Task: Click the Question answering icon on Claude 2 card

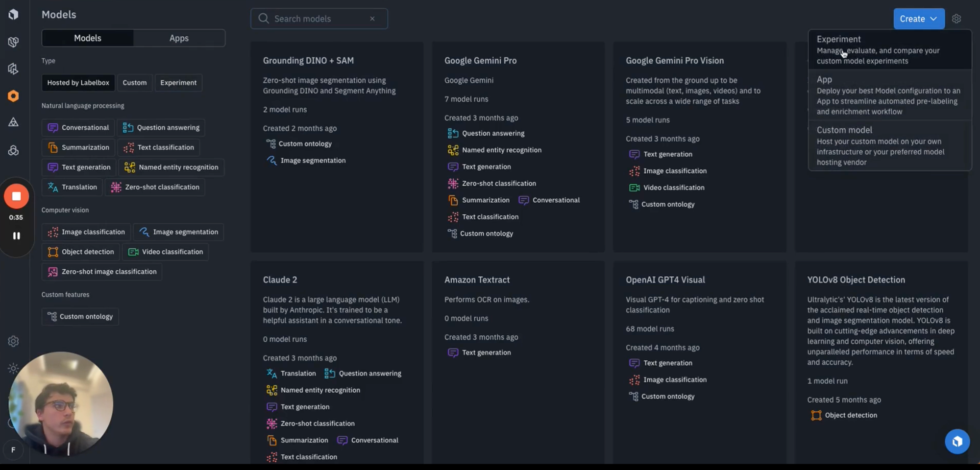Action: pyautogui.click(x=330, y=374)
